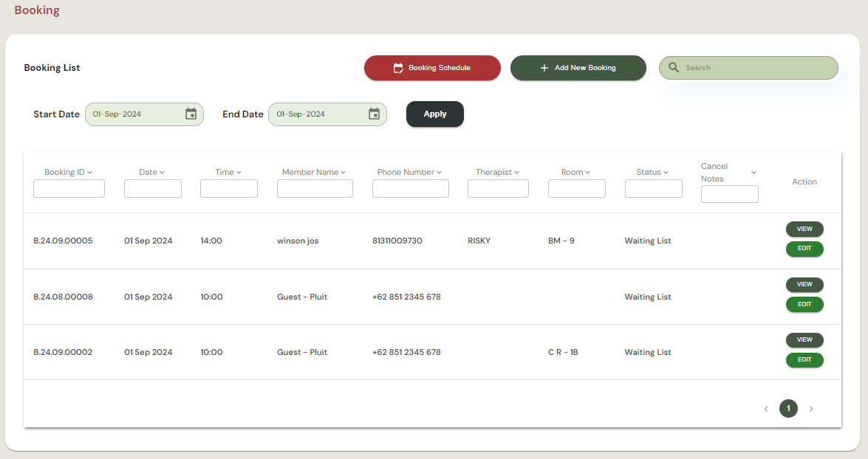Expand the Status column sort chevron
Screen dimensions: 868x459
pos(666,173)
